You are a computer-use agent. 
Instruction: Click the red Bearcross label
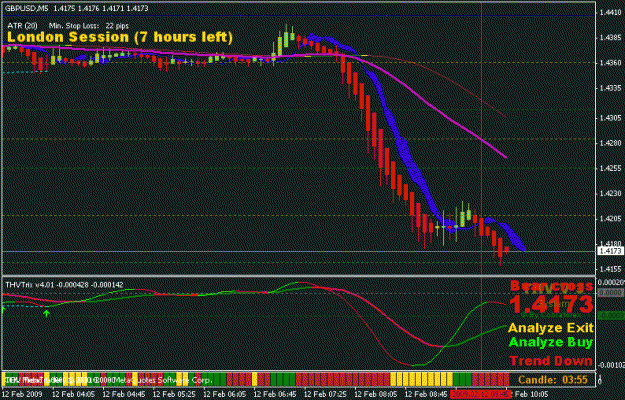(552, 286)
